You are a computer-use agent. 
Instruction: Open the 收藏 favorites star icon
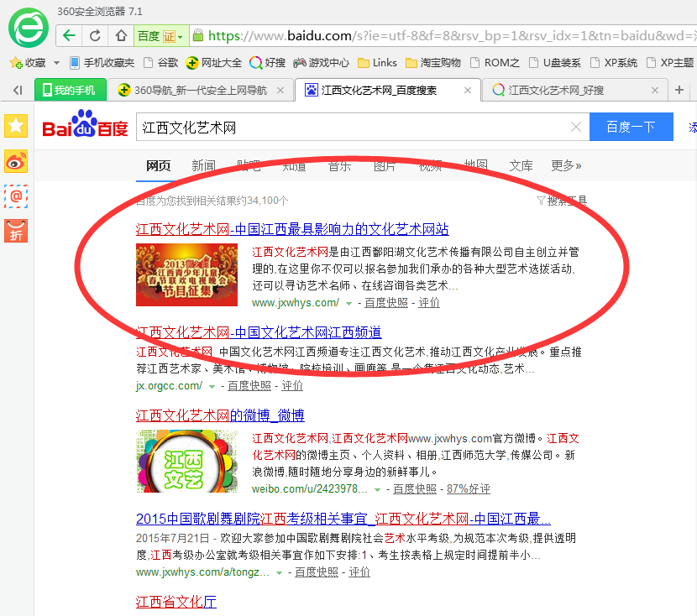[x=16, y=63]
